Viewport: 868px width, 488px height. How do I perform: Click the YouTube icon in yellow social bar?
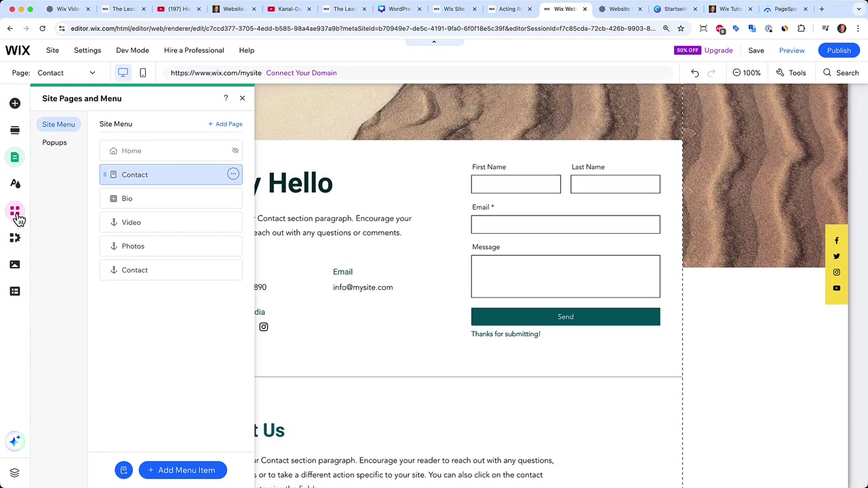(x=836, y=288)
